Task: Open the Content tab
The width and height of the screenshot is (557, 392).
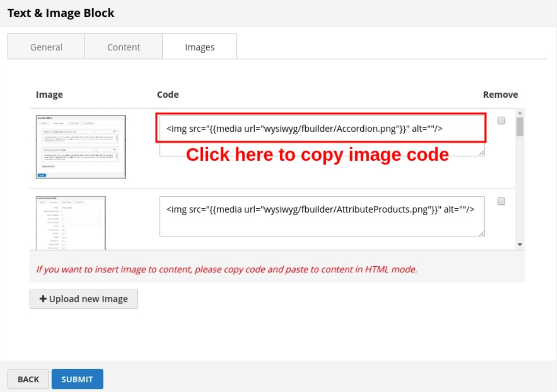Action: point(124,47)
